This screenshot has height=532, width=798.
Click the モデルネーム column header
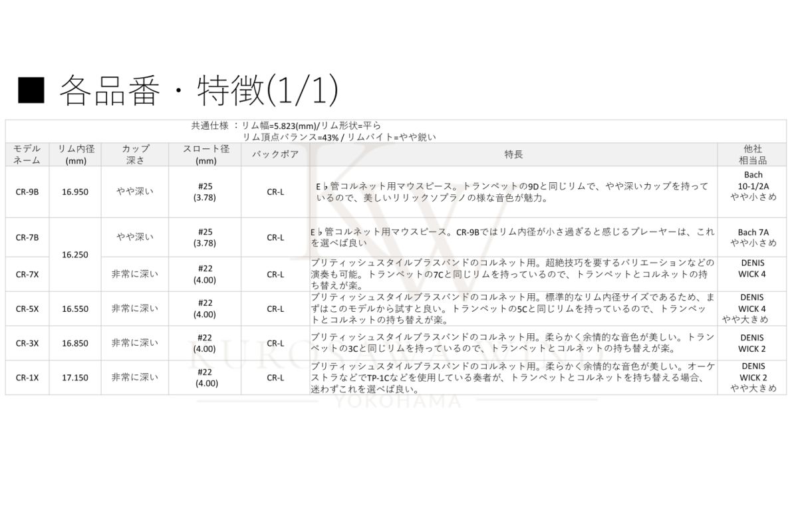pos(27,154)
